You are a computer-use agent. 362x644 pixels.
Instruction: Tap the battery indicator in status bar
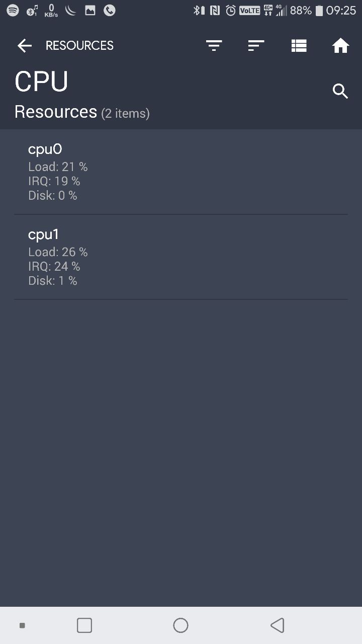click(x=319, y=11)
